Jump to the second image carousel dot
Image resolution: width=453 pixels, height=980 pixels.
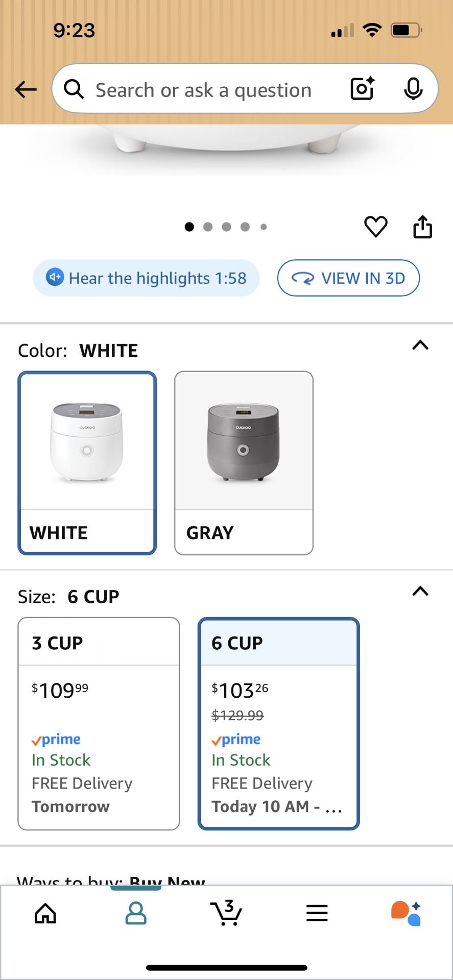pyautogui.click(x=208, y=227)
